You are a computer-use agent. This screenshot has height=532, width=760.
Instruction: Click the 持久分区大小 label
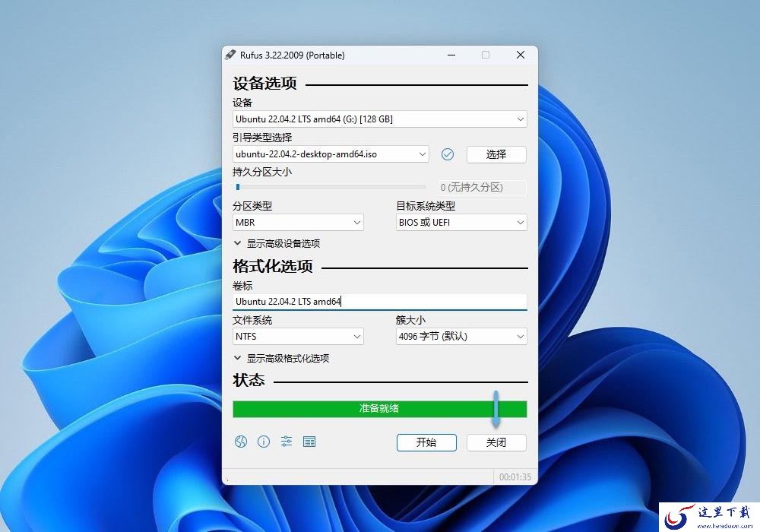click(262, 172)
